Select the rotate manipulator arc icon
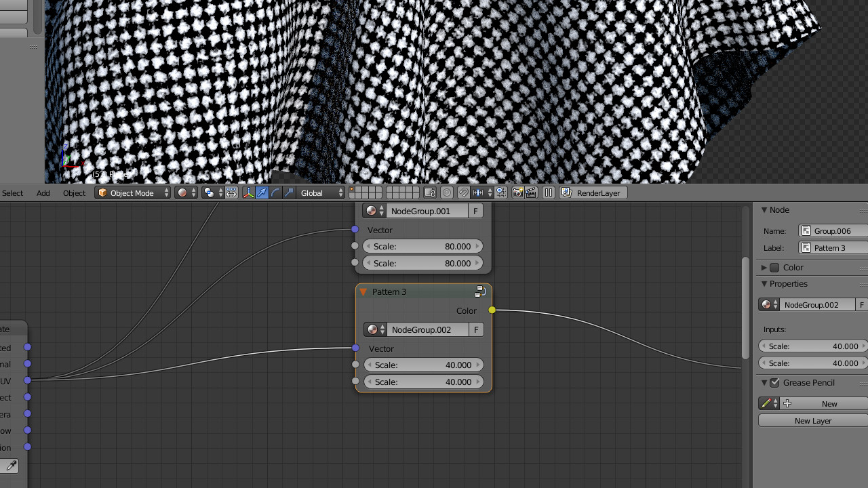868x488 pixels. pos(275,193)
